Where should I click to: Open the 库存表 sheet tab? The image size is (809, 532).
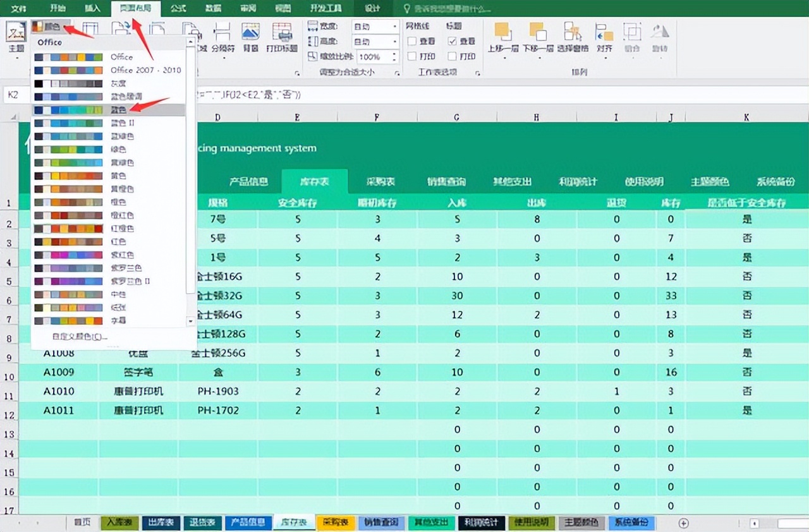coord(295,523)
